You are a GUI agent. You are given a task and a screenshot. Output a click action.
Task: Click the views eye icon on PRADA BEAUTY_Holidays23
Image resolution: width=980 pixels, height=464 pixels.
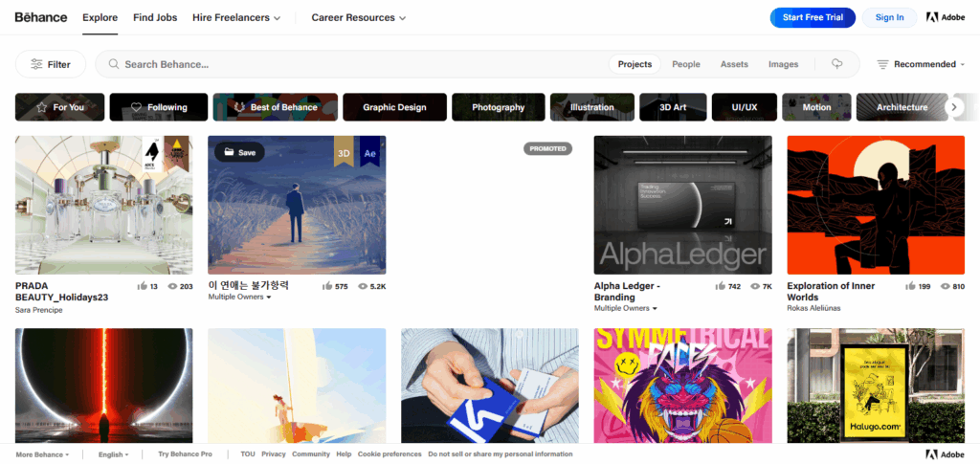click(172, 286)
